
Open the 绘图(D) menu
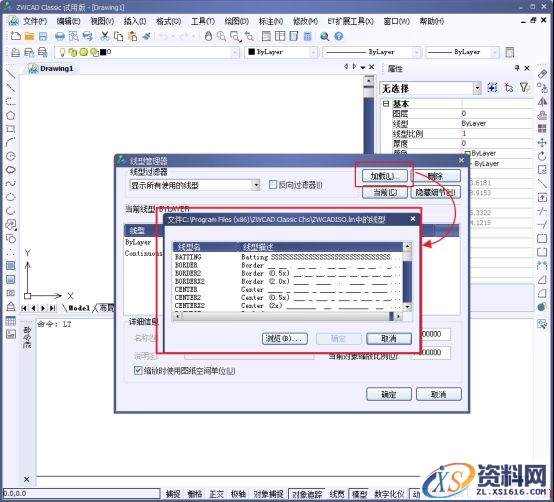pyautogui.click(x=237, y=22)
